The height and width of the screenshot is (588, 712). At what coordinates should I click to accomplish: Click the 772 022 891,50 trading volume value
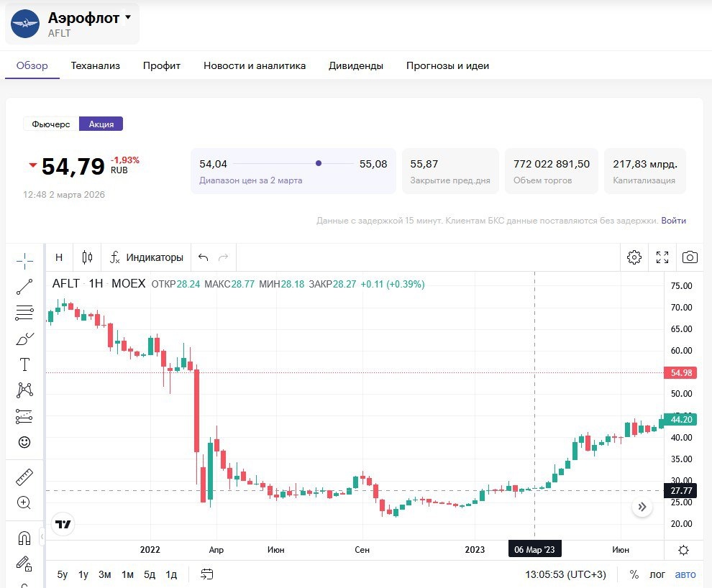[x=552, y=164]
